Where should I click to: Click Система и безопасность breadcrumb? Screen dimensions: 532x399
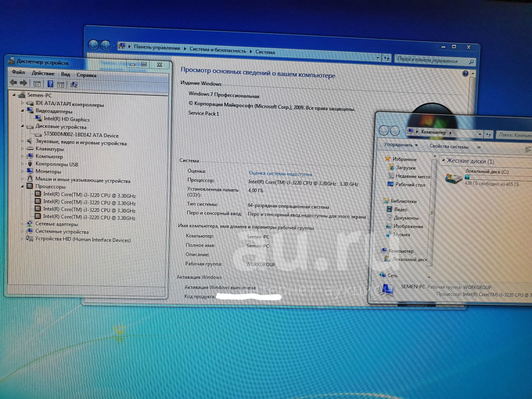(218, 50)
